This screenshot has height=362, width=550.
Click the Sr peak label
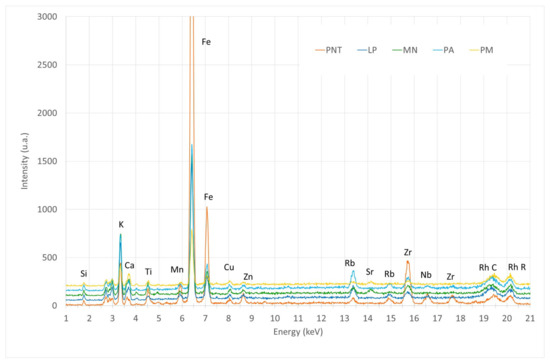click(x=370, y=272)
